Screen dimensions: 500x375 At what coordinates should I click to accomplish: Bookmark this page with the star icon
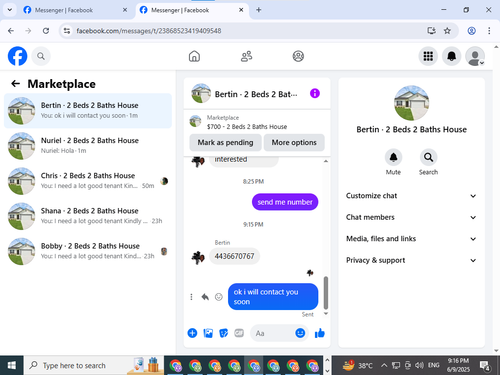pos(447,31)
